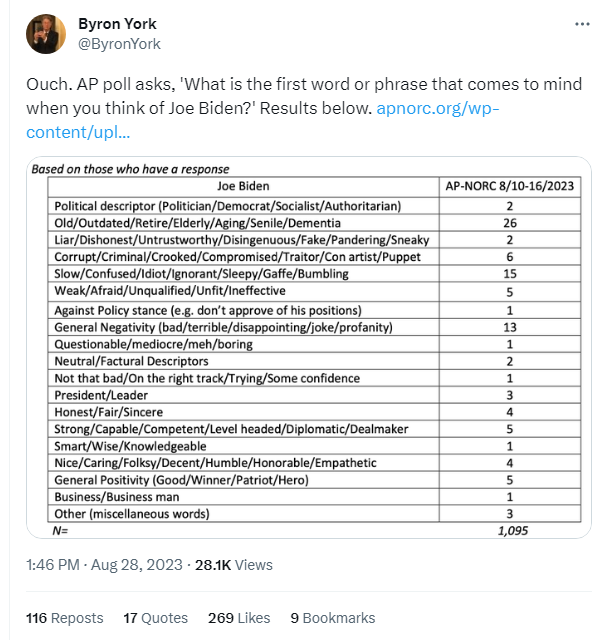This screenshot has width=599, height=640.
Task: Click the Aug 28, 2023 date
Action: click(136, 565)
